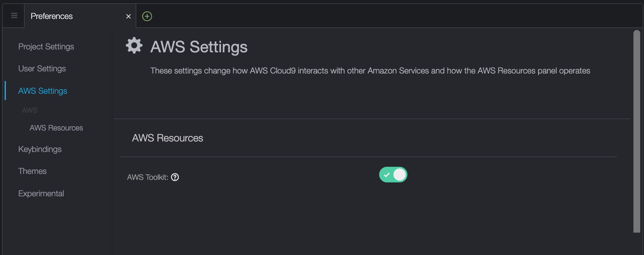
Task: Open the Keybindings preferences
Action: (40, 149)
